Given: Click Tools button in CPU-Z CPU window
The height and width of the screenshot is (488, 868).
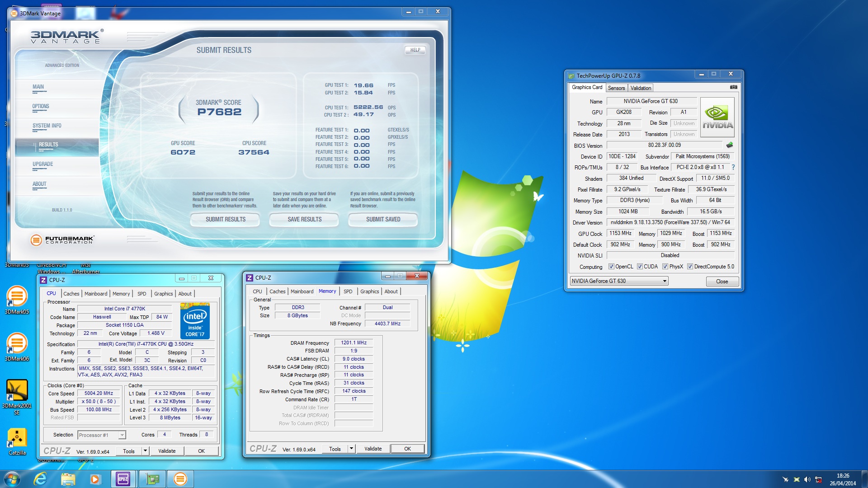Looking at the screenshot, I should tap(129, 451).
